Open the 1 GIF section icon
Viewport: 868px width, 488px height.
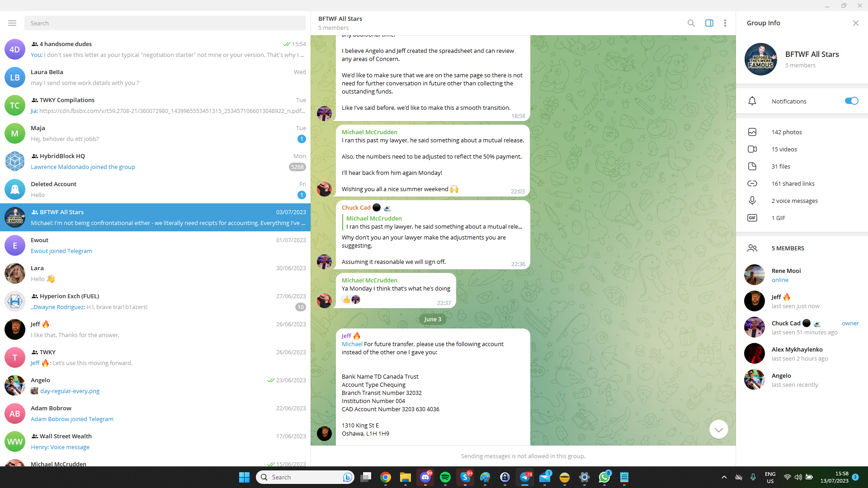[x=752, y=218]
